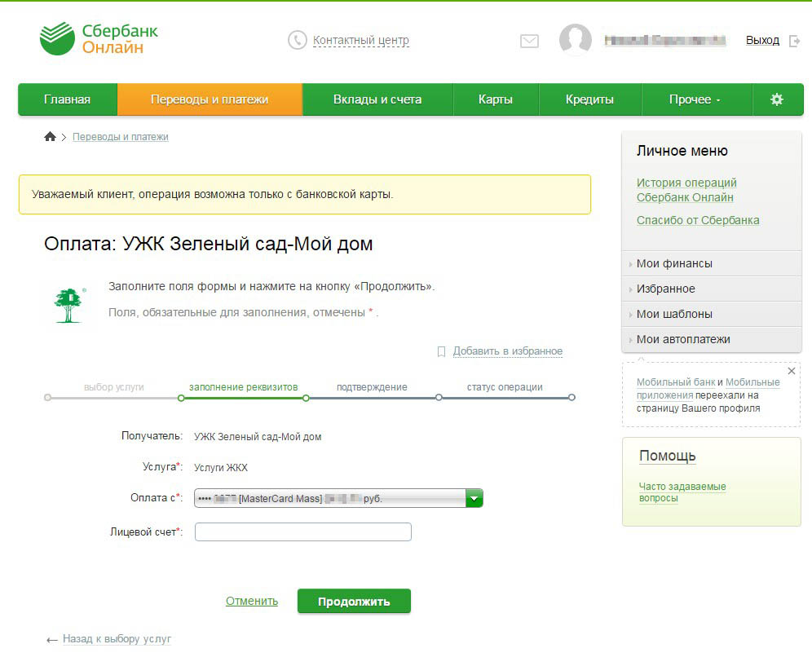This screenshot has width=812, height=666.
Task: Click the logout arrow icon
Action: click(x=794, y=41)
